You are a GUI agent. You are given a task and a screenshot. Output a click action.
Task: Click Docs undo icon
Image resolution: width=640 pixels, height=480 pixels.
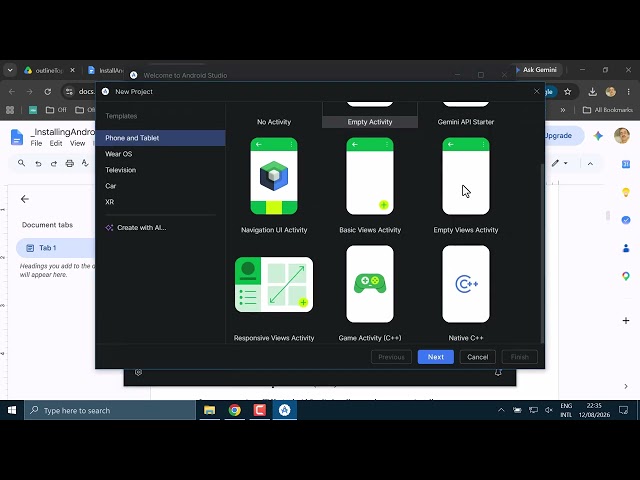point(38,163)
